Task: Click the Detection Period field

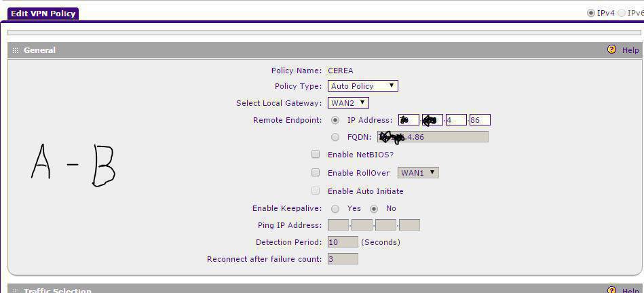Action: [343, 242]
